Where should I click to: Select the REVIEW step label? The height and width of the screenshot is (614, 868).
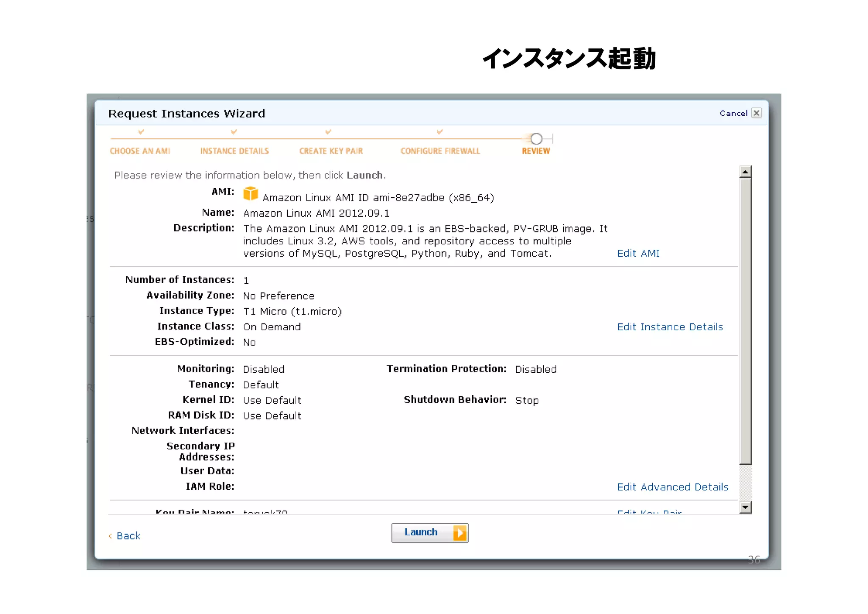tap(536, 151)
